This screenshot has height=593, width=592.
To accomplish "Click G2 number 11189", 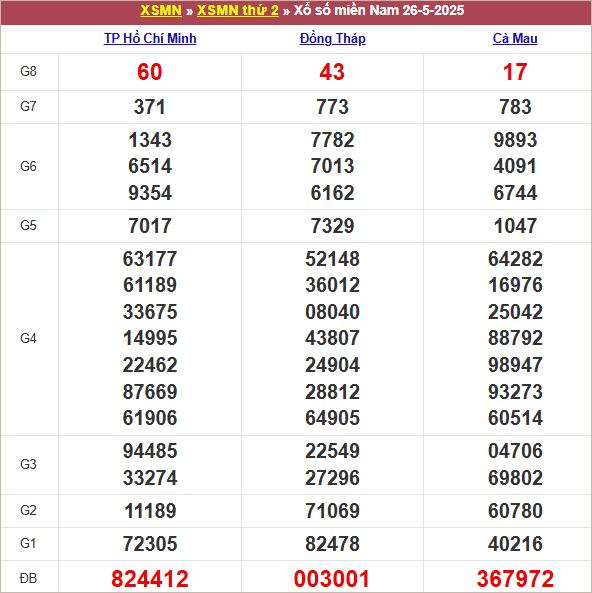I will click(x=150, y=511).
